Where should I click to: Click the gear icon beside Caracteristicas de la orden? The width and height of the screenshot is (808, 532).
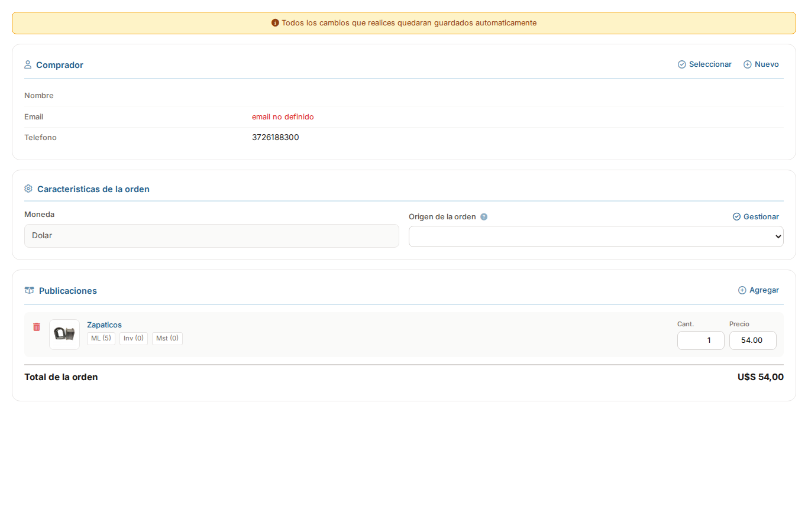[x=28, y=188]
